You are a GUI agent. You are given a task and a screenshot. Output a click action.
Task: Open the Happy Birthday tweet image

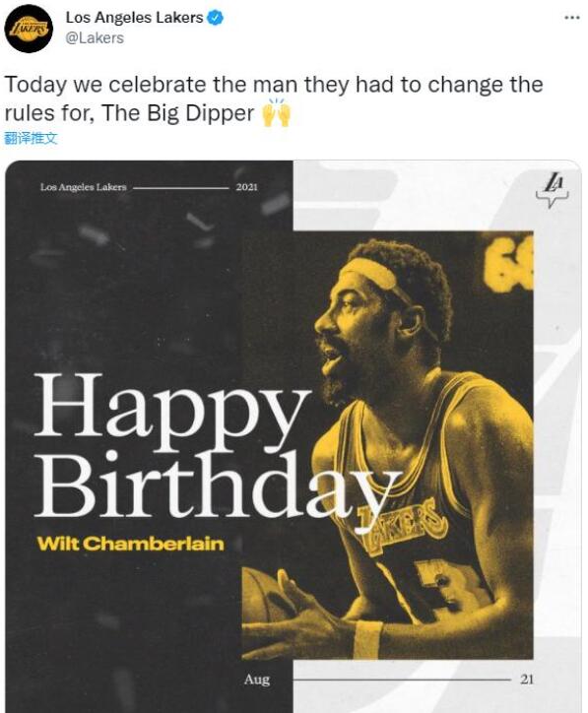pyautogui.click(x=294, y=436)
